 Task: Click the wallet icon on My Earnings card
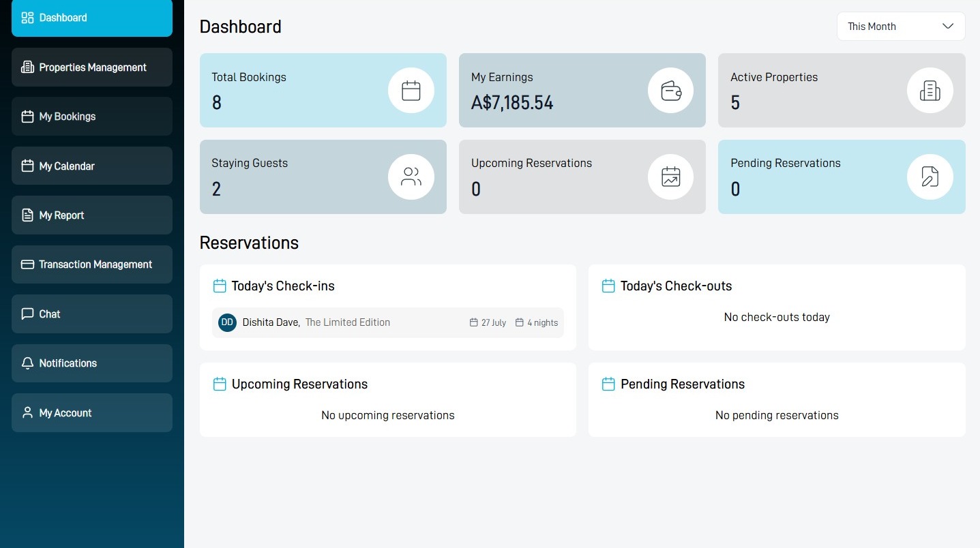[x=670, y=91]
